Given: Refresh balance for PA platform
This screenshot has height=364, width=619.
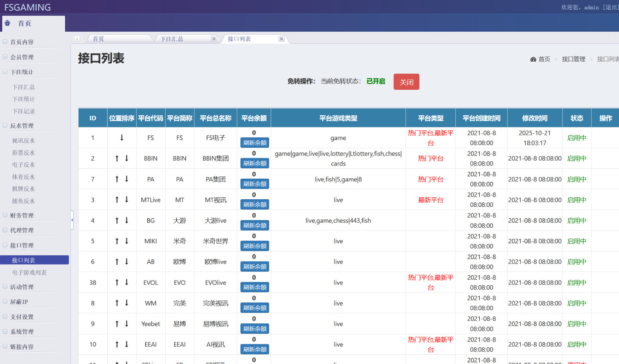Looking at the screenshot, I should (x=255, y=184).
